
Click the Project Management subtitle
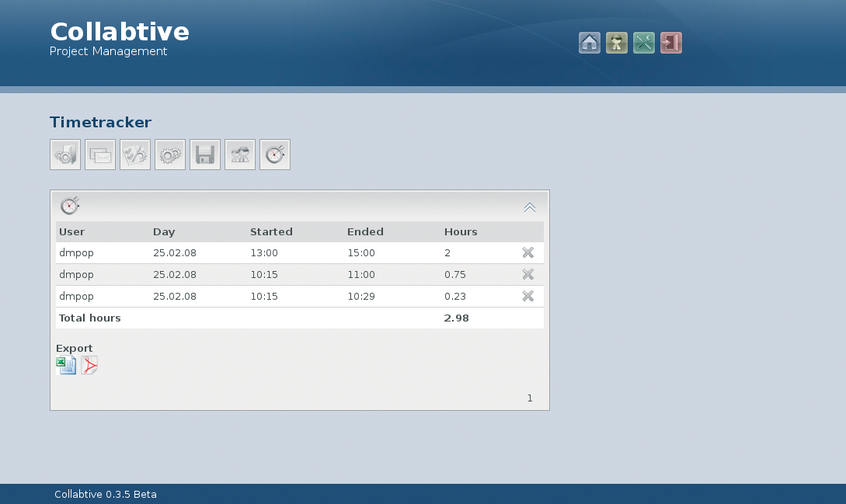(108, 51)
